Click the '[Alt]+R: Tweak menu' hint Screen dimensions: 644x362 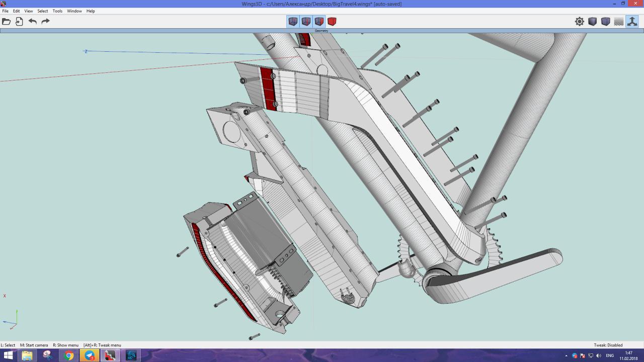102,345
